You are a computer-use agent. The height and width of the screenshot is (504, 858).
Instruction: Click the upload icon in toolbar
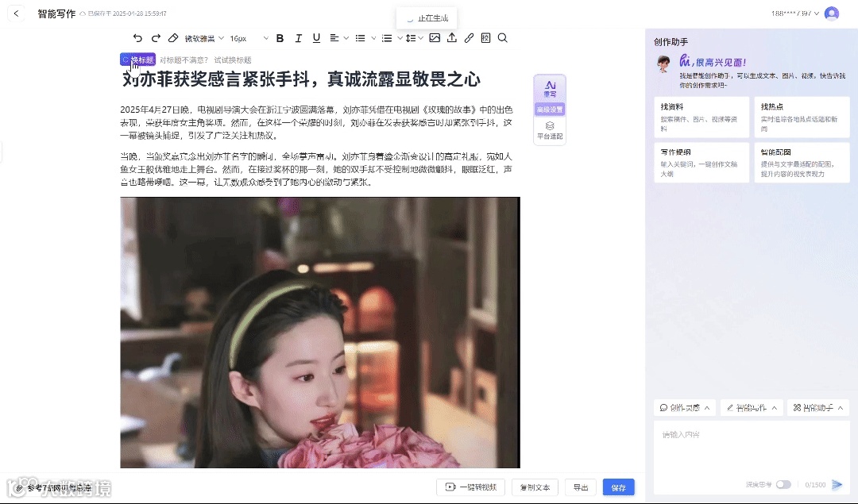(452, 38)
